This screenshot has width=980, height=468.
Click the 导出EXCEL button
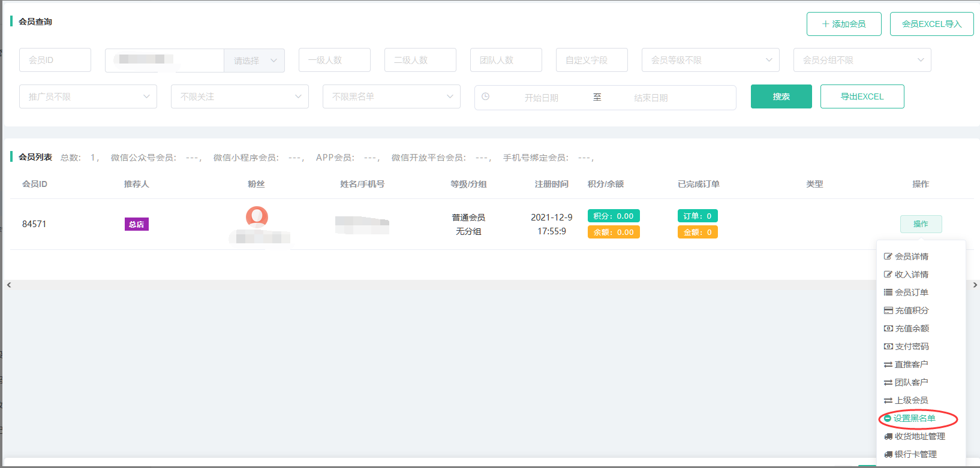862,96
